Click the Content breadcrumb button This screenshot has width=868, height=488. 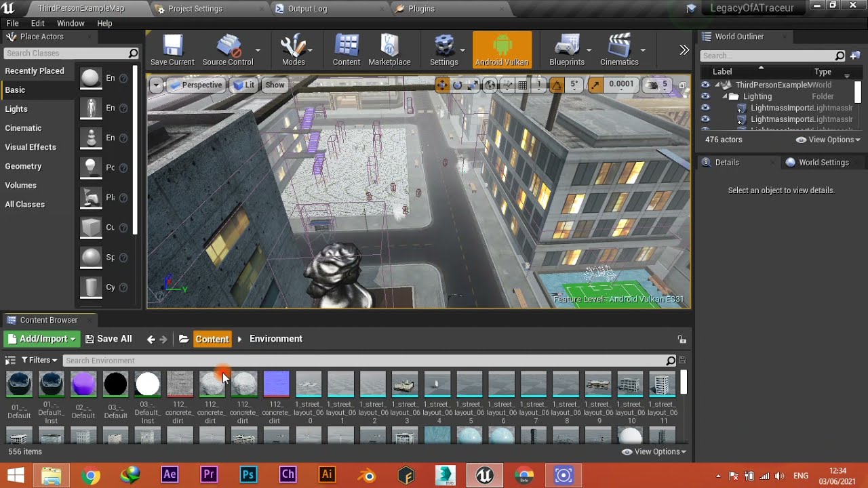212,339
